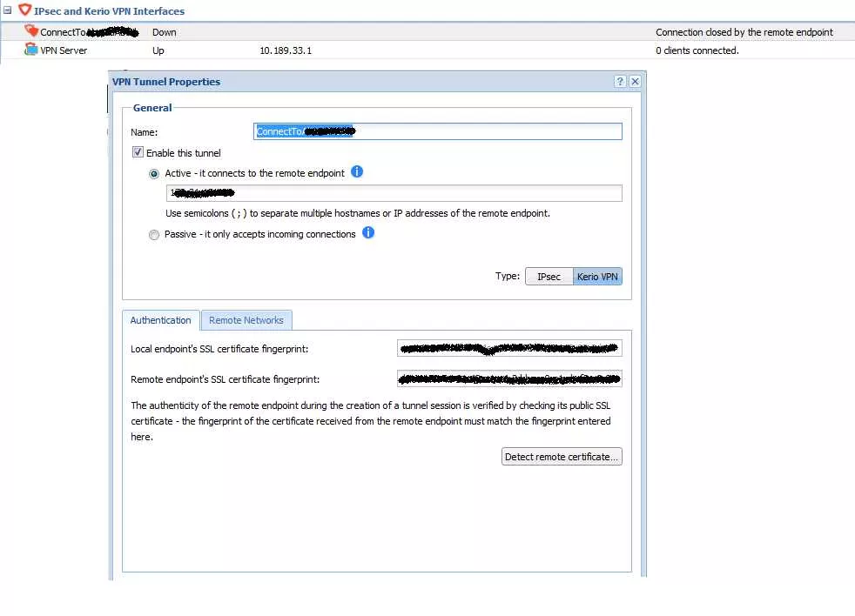Toggle the Enable this tunnel checkbox
The height and width of the screenshot is (616, 855).
click(138, 152)
